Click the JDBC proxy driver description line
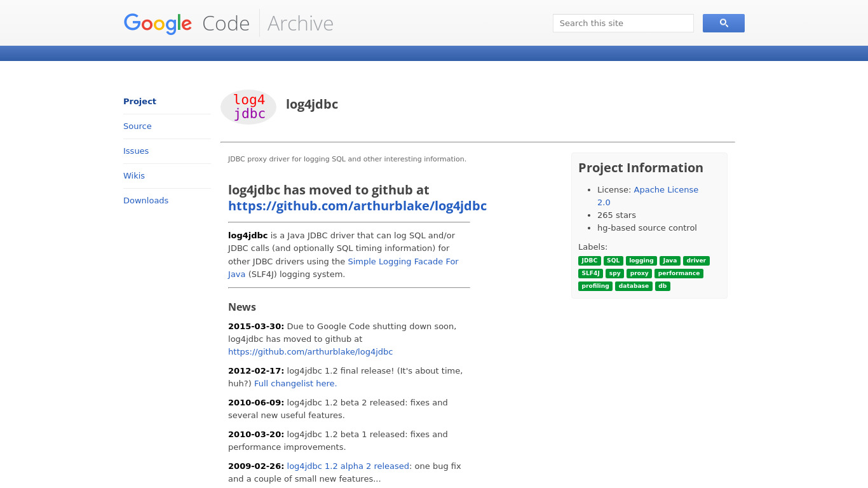The height and width of the screenshot is (488, 868). pyautogui.click(x=347, y=159)
